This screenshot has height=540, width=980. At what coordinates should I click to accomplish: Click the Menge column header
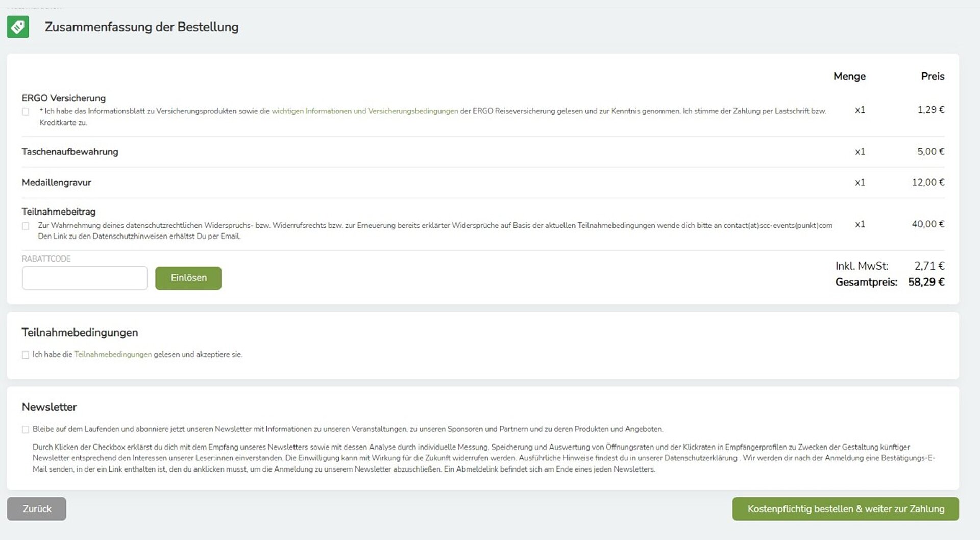[849, 76]
